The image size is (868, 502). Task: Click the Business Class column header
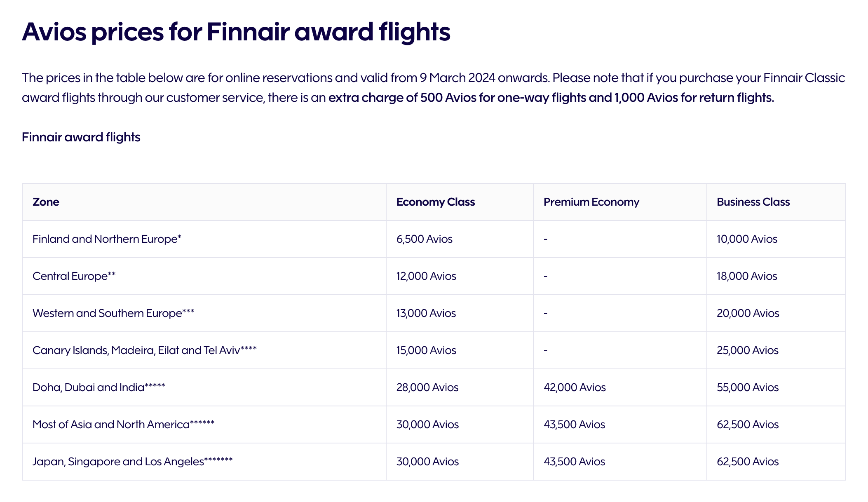pos(753,202)
